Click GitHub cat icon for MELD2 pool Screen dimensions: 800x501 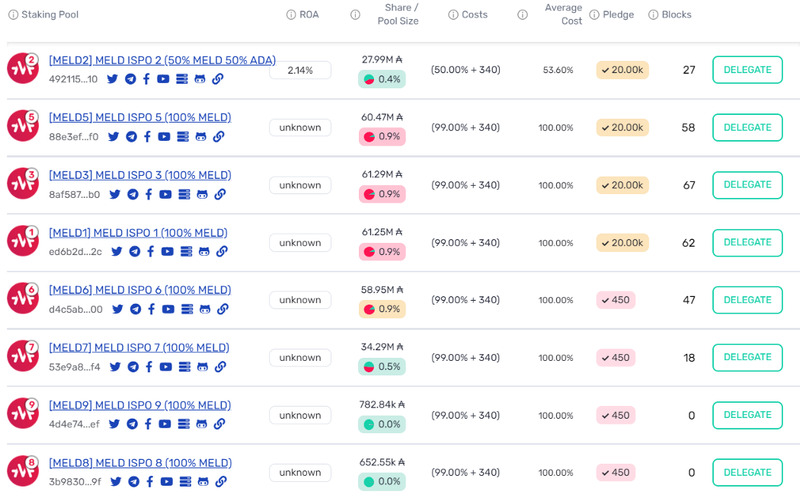pos(200,79)
